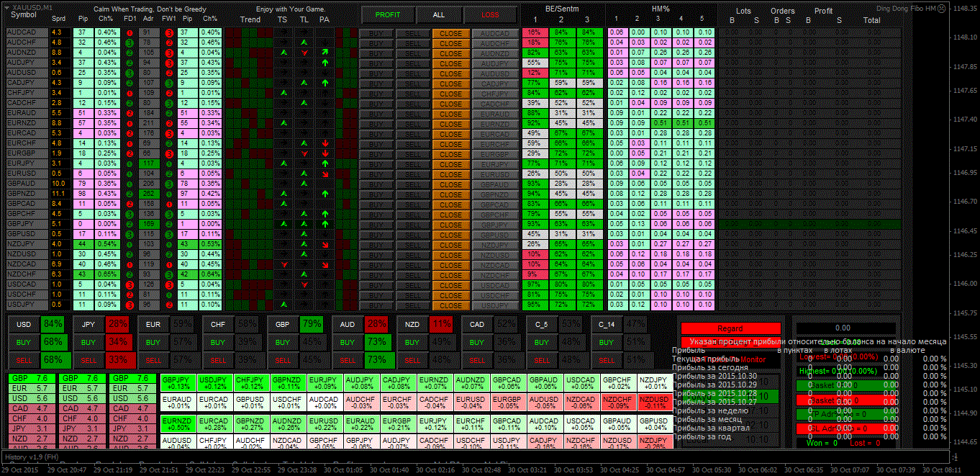Click the red TL down arrow in the AUDNZD row

[304, 53]
